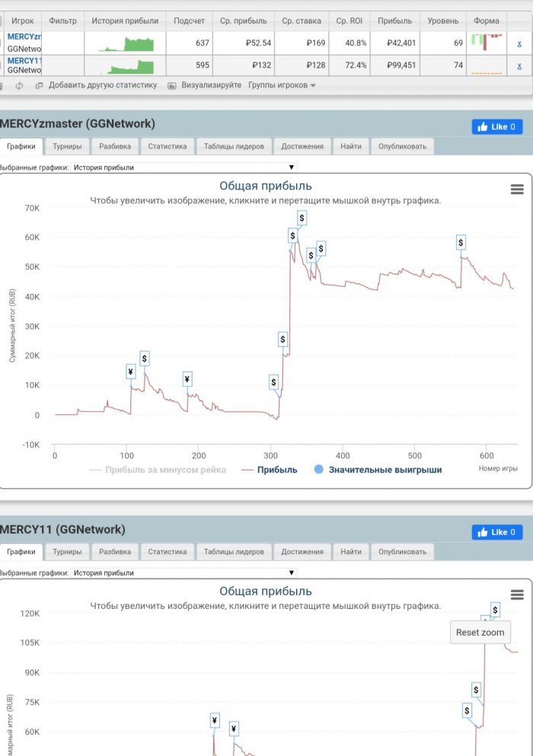Open Статистика tab under MERCY11
The image size is (533, 756).
[168, 552]
